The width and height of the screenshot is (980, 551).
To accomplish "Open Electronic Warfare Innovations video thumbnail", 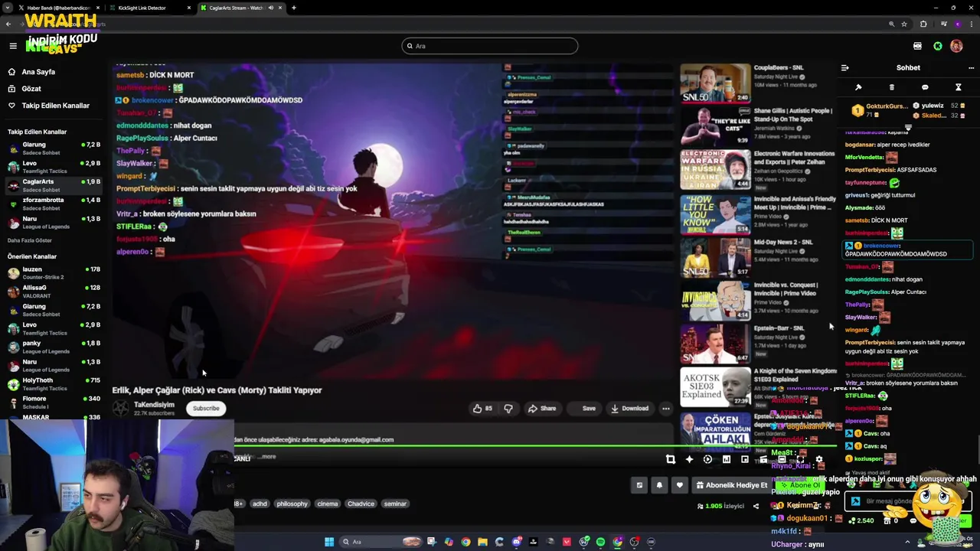I will 715,169.
